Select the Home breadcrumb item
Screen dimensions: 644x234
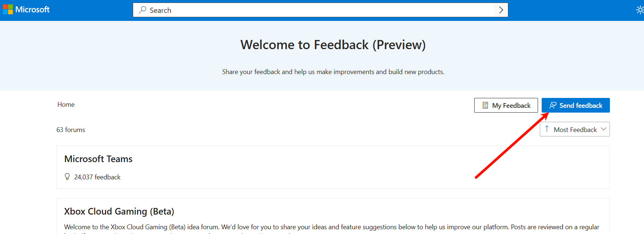click(x=66, y=104)
